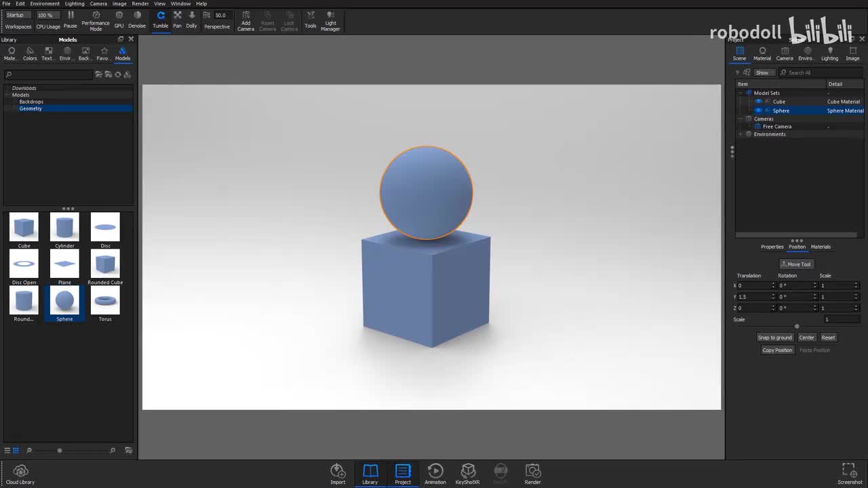This screenshot has width=868, height=488.
Task: Select the Torus model thumbnail
Action: tap(105, 304)
